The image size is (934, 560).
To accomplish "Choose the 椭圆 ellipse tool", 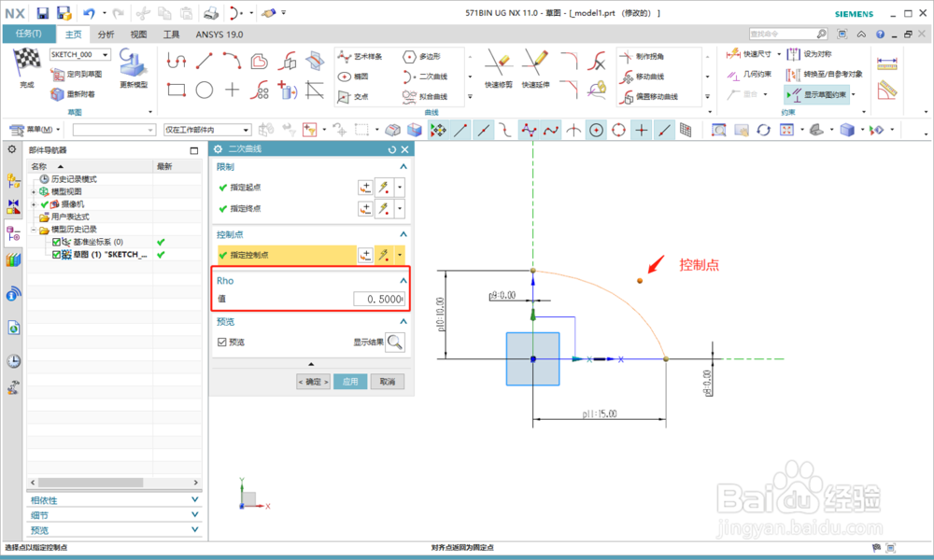I will (x=354, y=77).
